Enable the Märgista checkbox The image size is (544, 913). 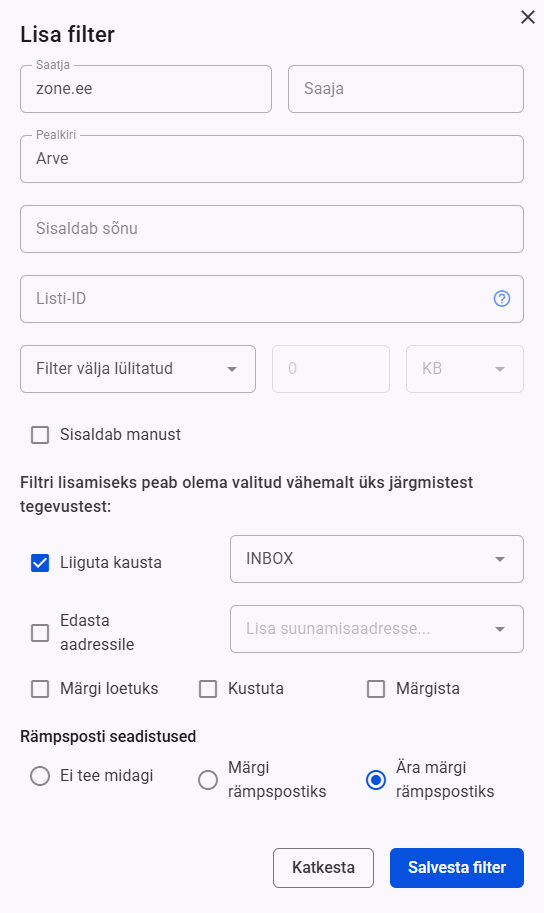376,689
